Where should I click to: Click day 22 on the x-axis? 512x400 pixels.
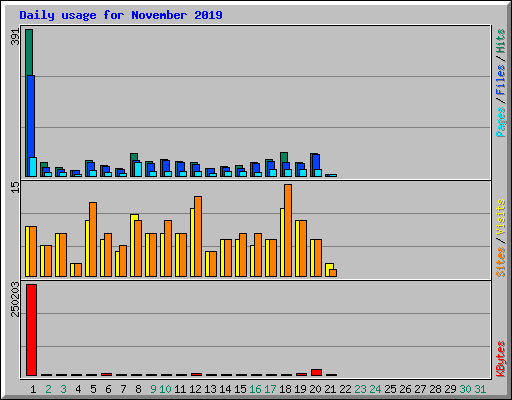(x=345, y=389)
